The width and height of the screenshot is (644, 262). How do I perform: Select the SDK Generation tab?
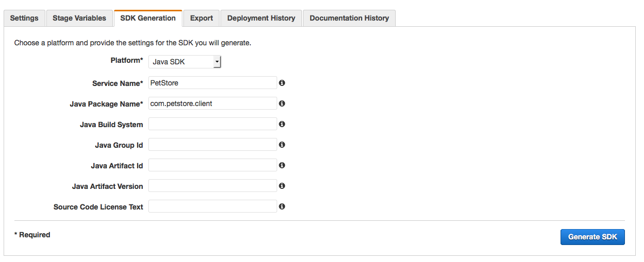[148, 18]
